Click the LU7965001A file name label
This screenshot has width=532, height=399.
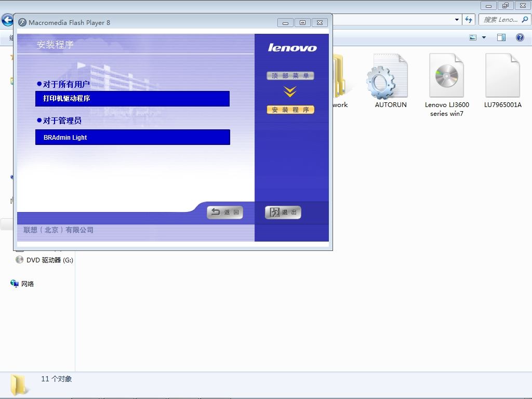pyautogui.click(x=502, y=105)
